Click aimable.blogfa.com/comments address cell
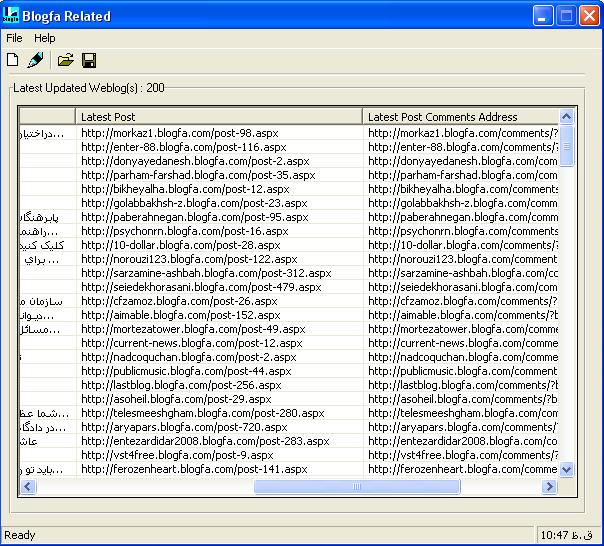The image size is (604, 546). (461, 315)
